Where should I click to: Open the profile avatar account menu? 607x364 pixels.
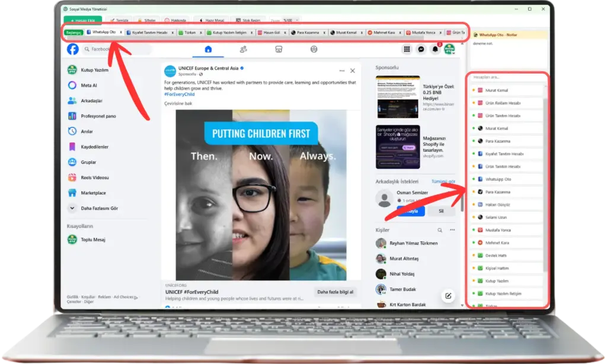449,49
